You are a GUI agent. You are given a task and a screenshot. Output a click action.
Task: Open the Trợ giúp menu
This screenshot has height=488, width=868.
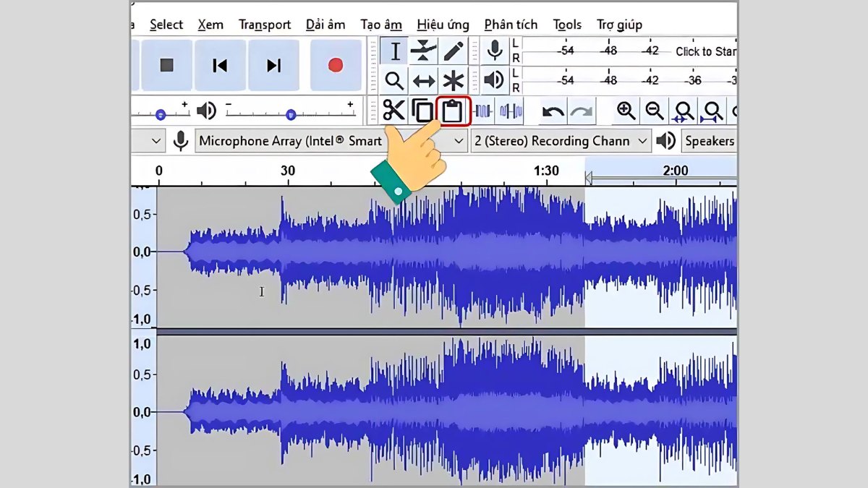[618, 25]
